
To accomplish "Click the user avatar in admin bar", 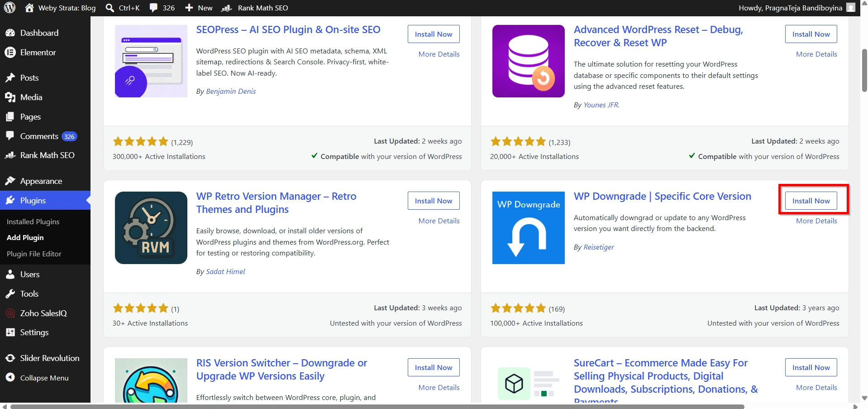I will pos(850,8).
